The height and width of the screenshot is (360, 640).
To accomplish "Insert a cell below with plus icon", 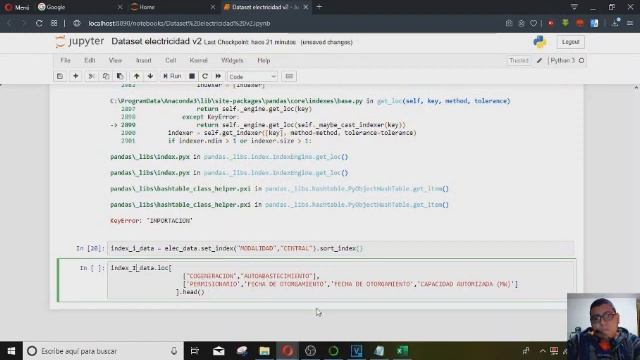I will (x=76, y=76).
